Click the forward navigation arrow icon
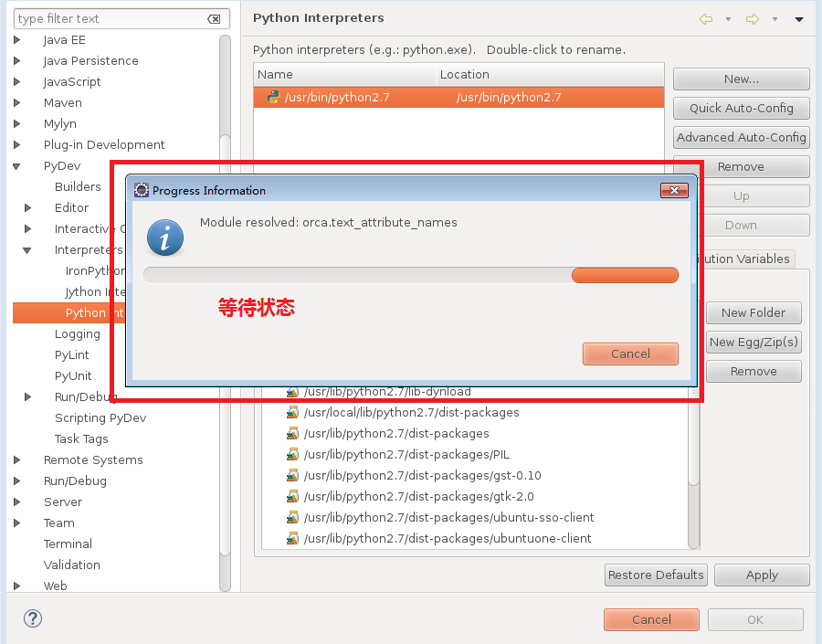 pyautogui.click(x=752, y=18)
